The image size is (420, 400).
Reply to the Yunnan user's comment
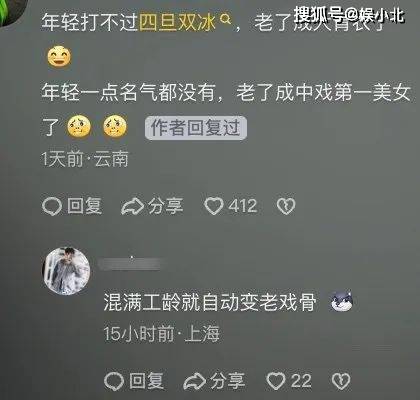pyautogui.click(x=72, y=206)
